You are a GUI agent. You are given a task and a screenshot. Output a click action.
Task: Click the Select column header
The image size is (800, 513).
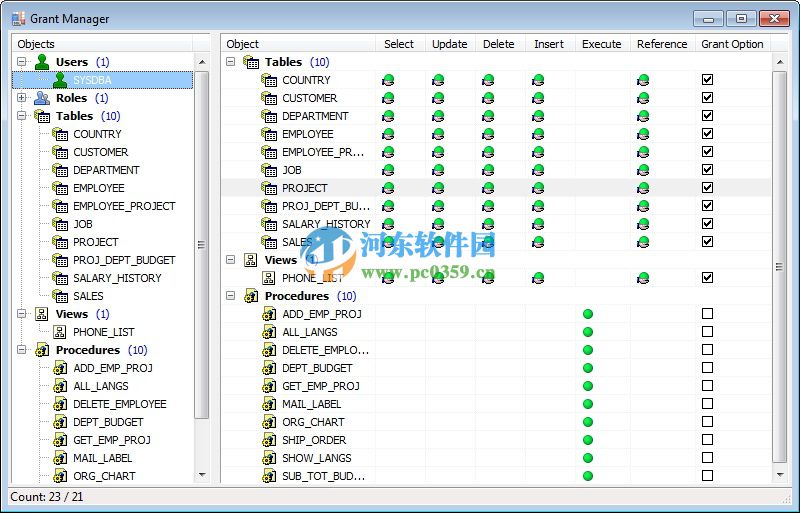(400, 44)
